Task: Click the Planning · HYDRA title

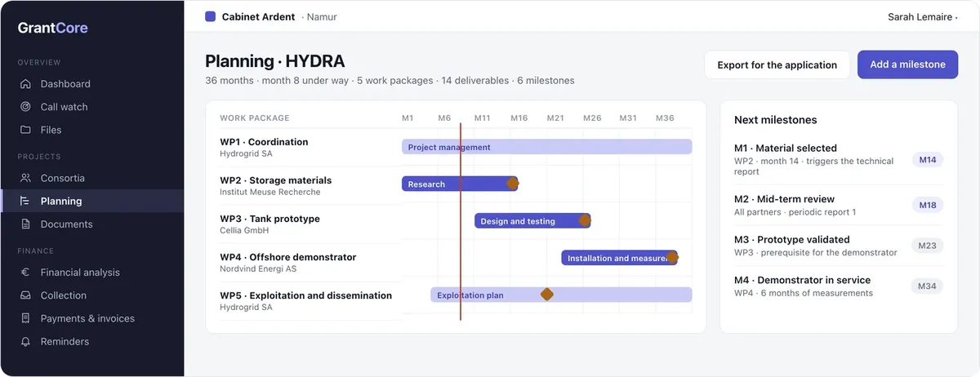Action: [x=275, y=61]
